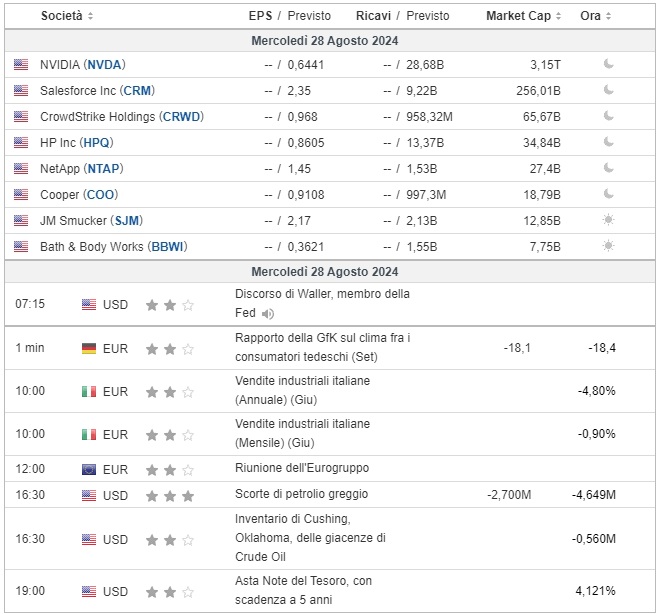
Task: Click the 5-year note value 4,121%
Action: pyautogui.click(x=596, y=591)
